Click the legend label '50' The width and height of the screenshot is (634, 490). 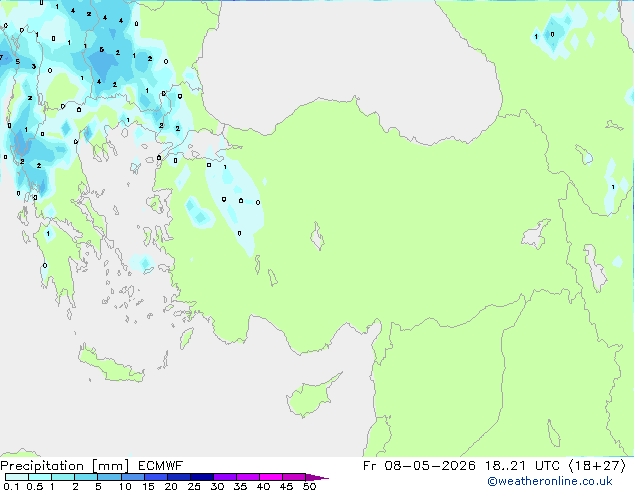pyautogui.click(x=309, y=486)
